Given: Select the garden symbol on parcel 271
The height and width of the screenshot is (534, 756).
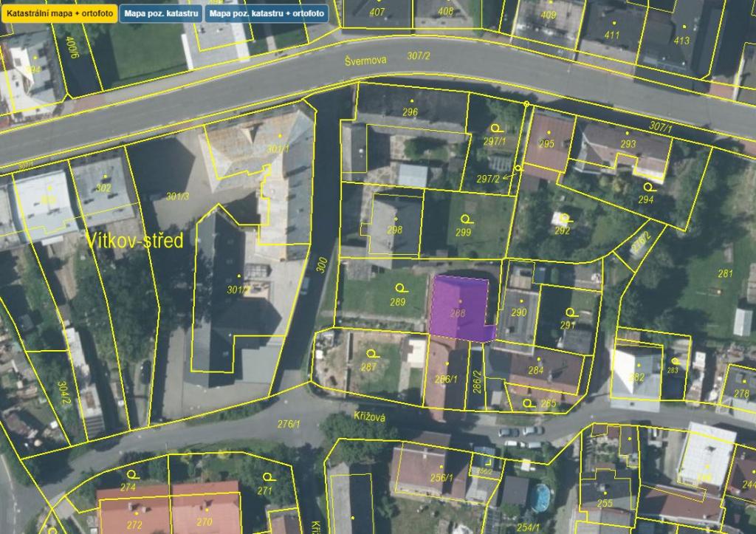Looking at the screenshot, I should (269, 478).
